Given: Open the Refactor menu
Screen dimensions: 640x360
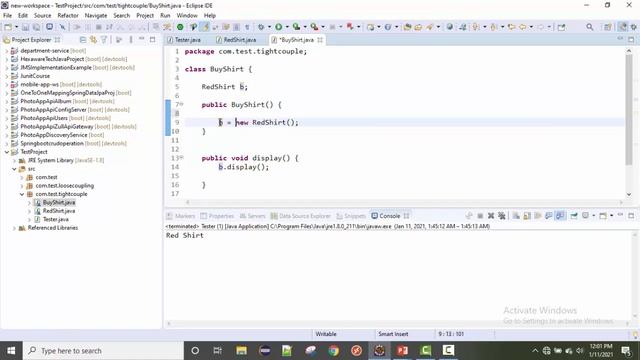Looking at the screenshot, I should 68,15.
